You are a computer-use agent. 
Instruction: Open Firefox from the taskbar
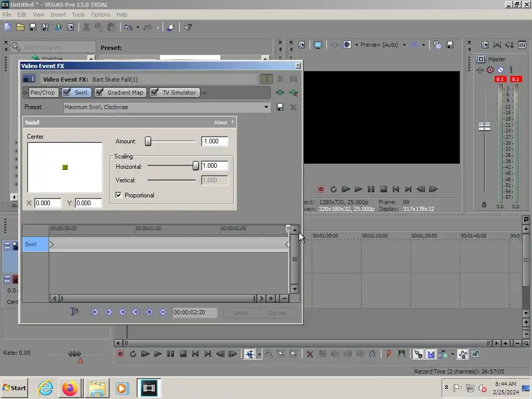(70, 388)
